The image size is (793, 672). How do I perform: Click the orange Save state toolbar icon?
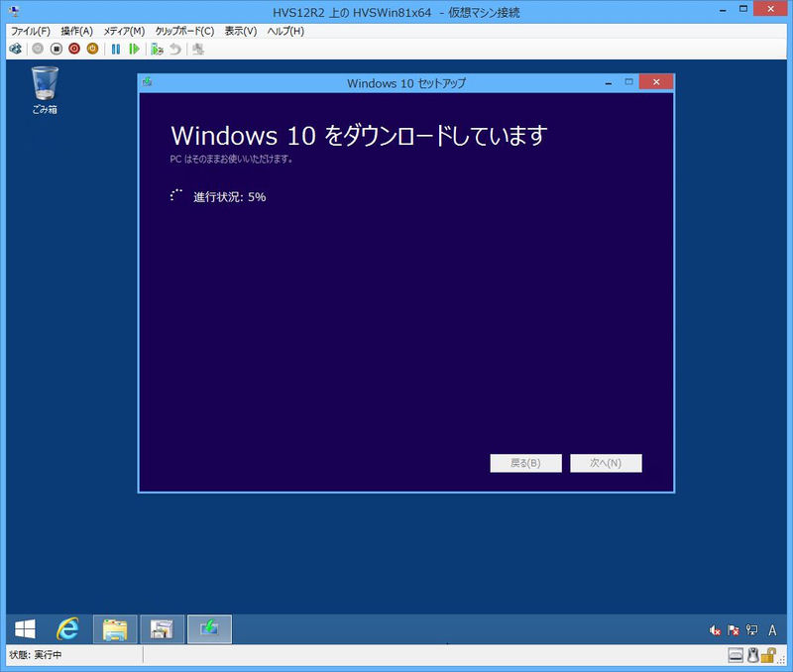[92, 49]
